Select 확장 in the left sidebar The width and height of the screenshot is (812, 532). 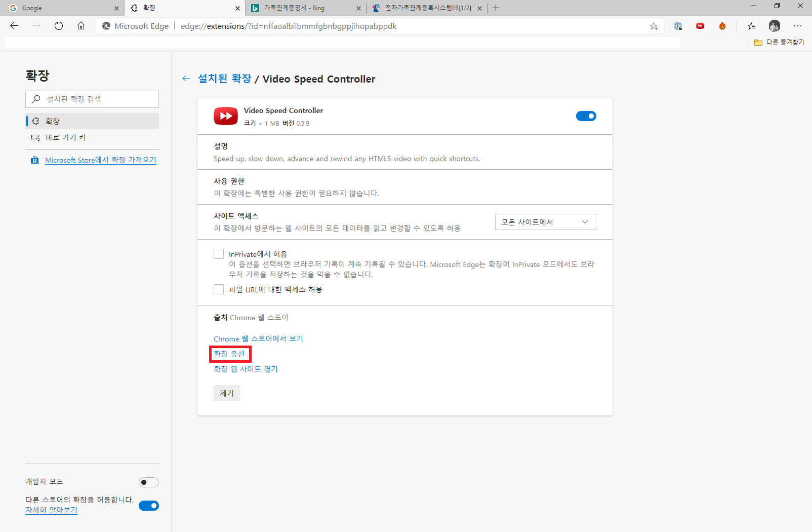(x=92, y=121)
